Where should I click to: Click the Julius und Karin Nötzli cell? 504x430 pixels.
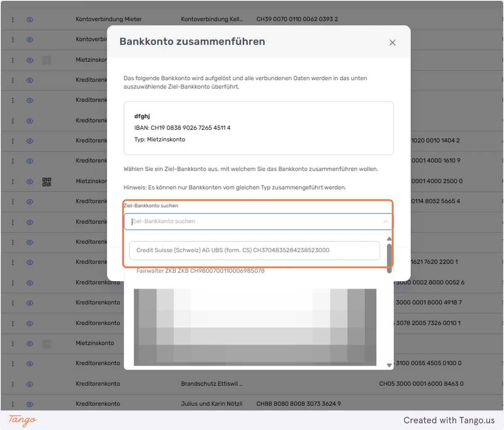click(212, 404)
